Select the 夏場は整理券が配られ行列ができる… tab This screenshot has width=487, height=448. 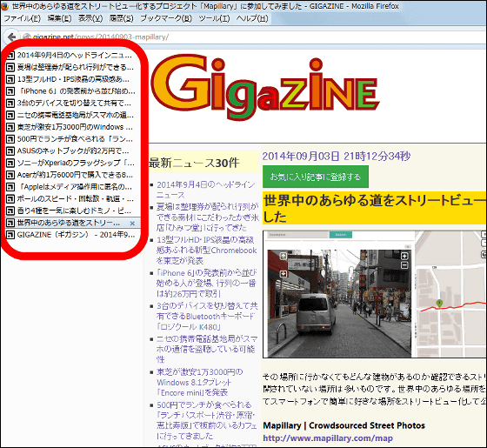(x=73, y=67)
